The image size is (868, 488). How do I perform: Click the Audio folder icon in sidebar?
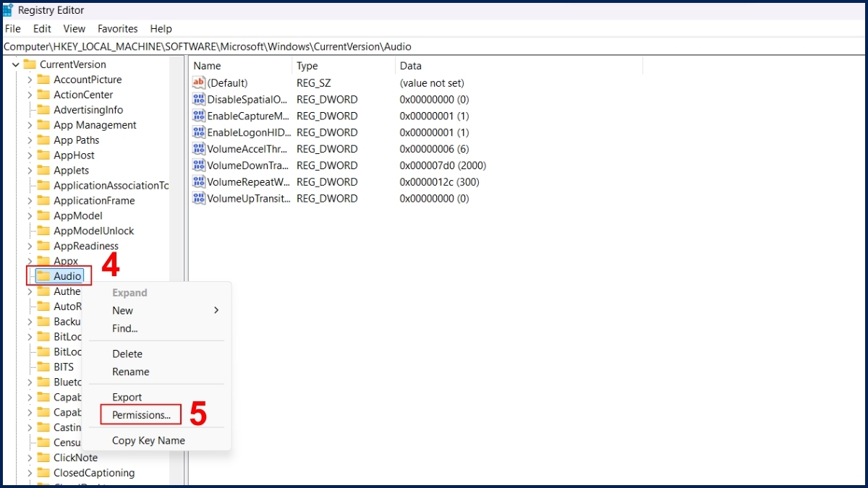click(43, 275)
